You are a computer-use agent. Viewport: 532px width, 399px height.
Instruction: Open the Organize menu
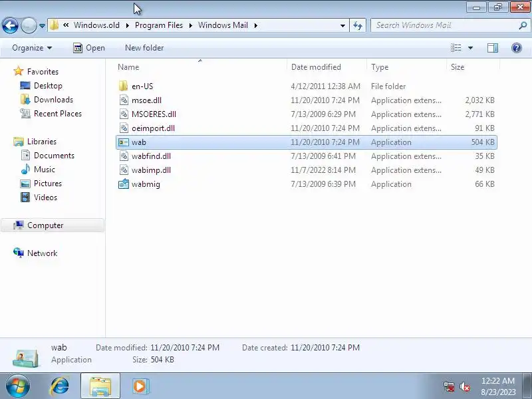pyautogui.click(x=32, y=48)
